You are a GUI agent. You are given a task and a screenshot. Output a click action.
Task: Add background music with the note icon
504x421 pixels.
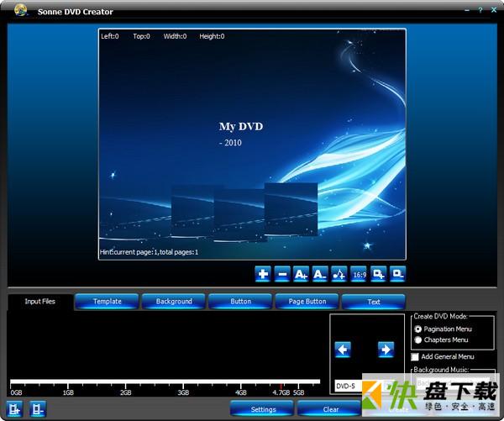(339, 274)
